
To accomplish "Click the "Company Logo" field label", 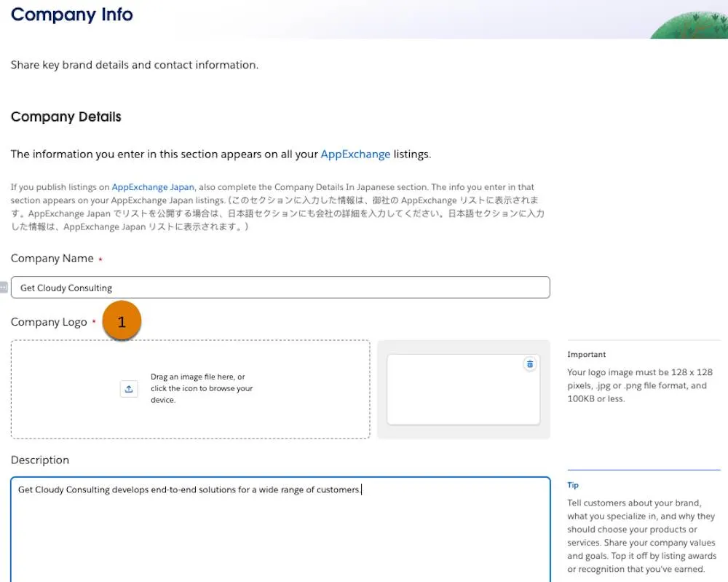I will pos(49,323).
